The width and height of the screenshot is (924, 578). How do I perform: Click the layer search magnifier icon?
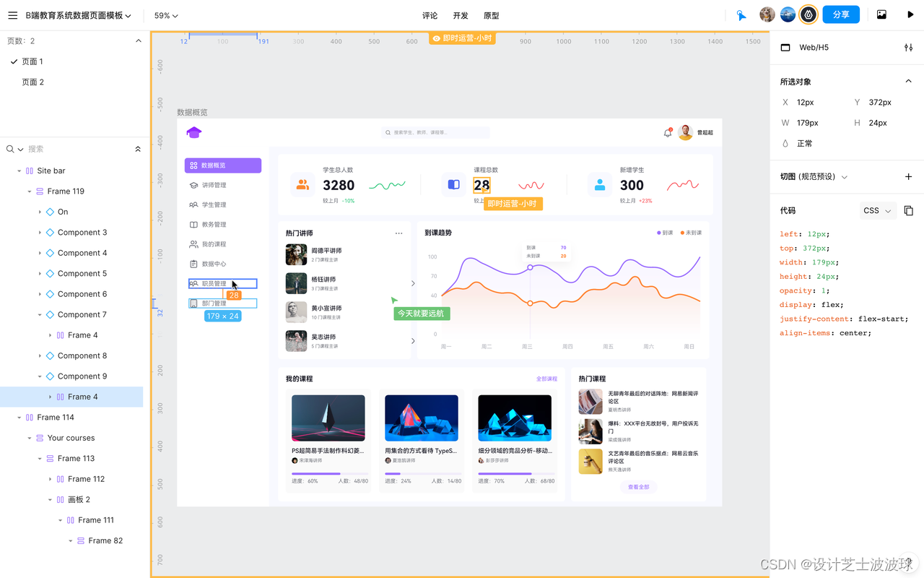(x=10, y=149)
